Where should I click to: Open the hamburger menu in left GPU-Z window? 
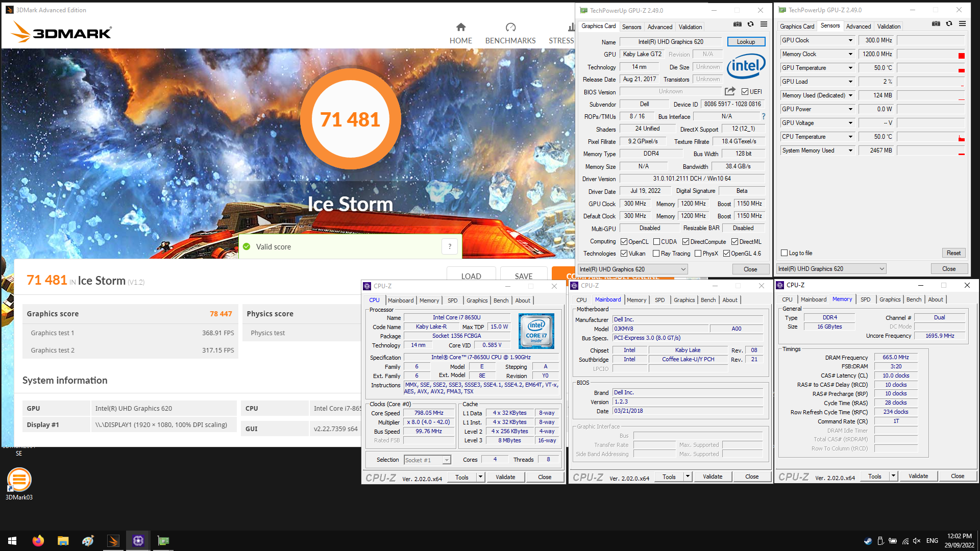point(764,24)
